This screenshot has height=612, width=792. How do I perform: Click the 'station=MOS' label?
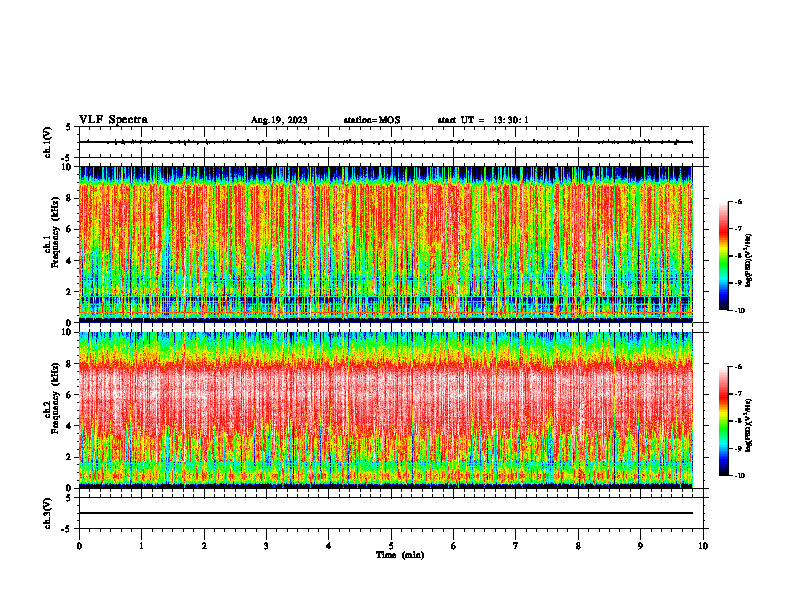[x=372, y=120]
